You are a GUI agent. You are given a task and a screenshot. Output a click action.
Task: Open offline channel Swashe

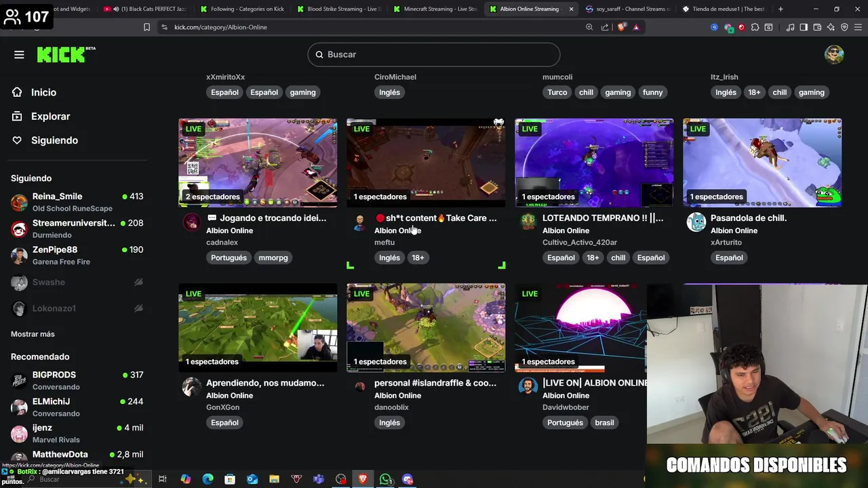pos(77,282)
